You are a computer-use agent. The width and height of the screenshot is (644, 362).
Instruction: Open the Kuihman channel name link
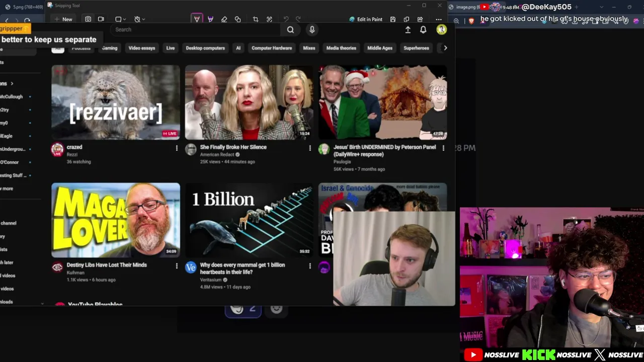click(x=75, y=273)
